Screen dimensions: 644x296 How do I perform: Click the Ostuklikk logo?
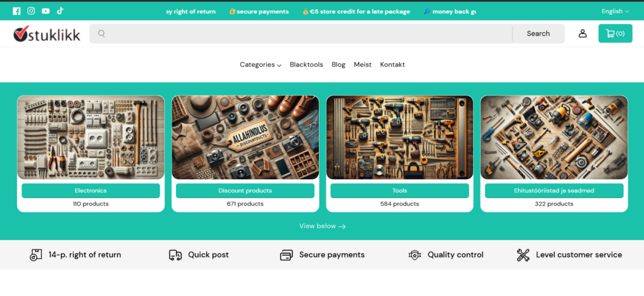click(47, 34)
